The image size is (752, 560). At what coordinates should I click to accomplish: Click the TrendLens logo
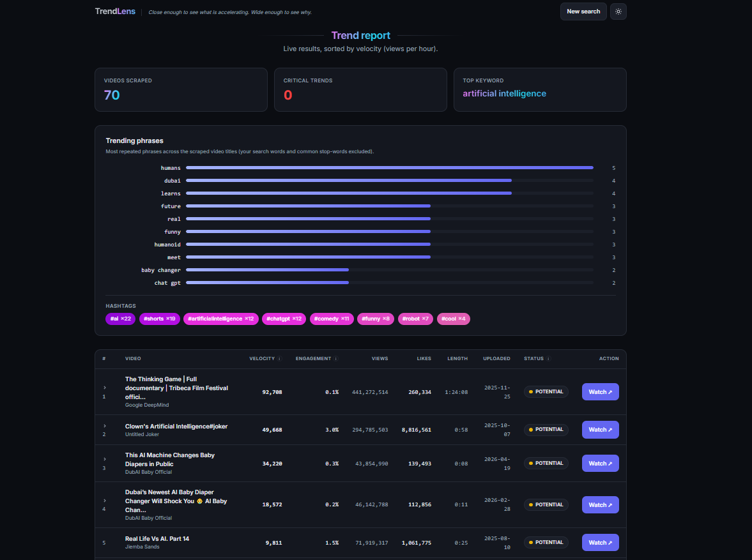pos(115,11)
